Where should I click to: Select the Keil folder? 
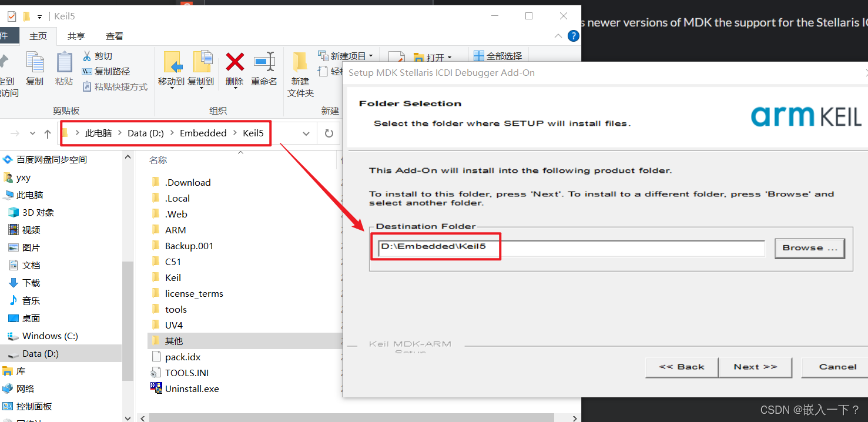pos(173,277)
